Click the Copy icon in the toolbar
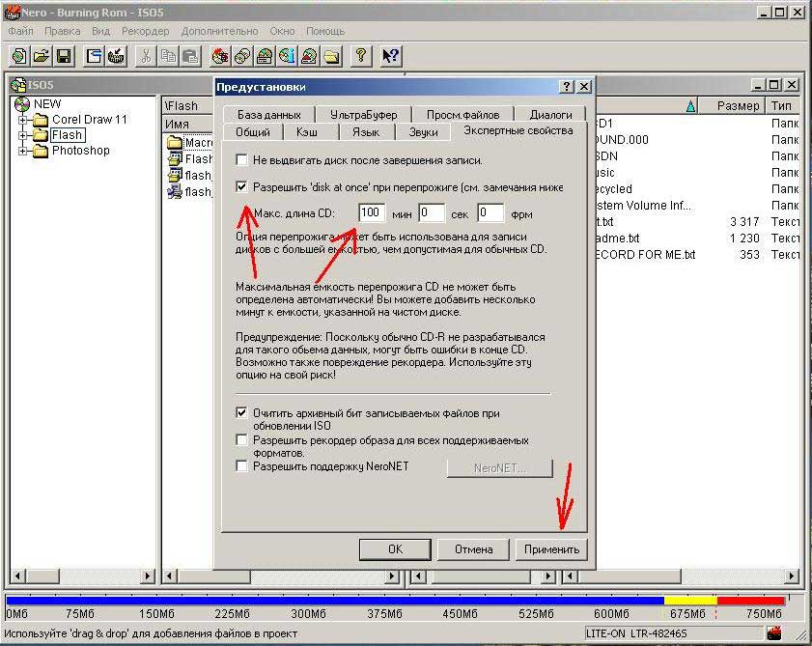Screen dimensions: 812x646 (168, 55)
